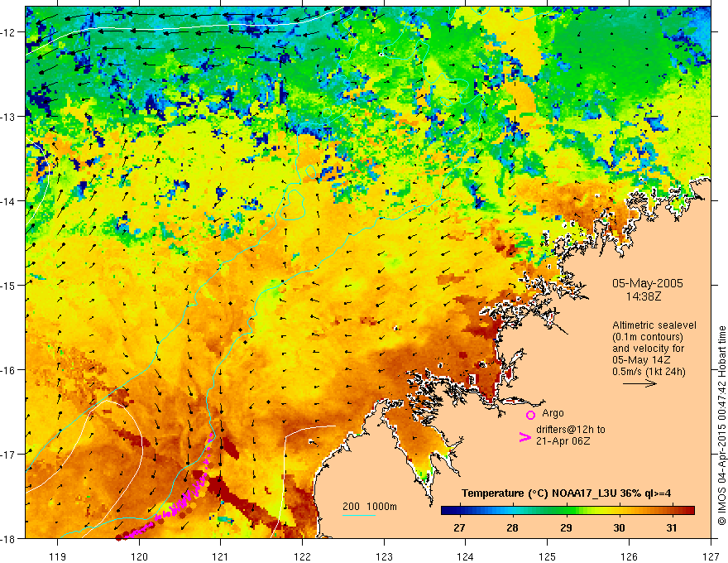
Task: Click the longitude axis label 124
Action: (466, 556)
